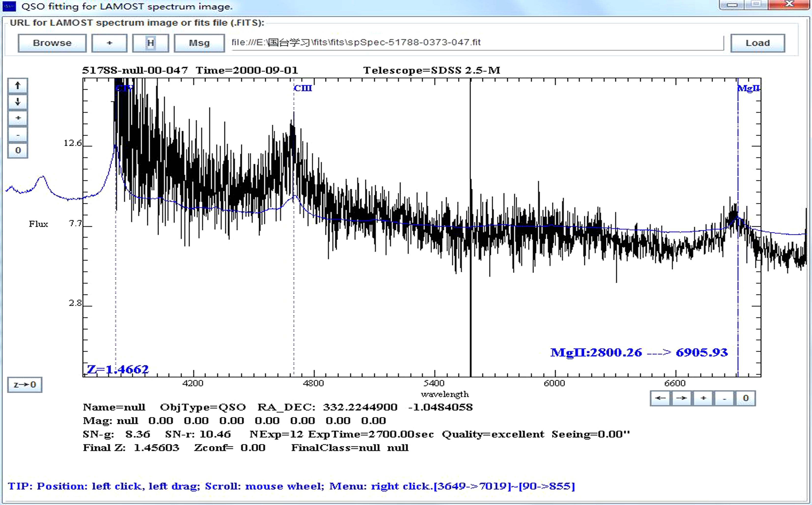Open the Msg panel
The height and width of the screenshot is (505, 812).
(199, 43)
